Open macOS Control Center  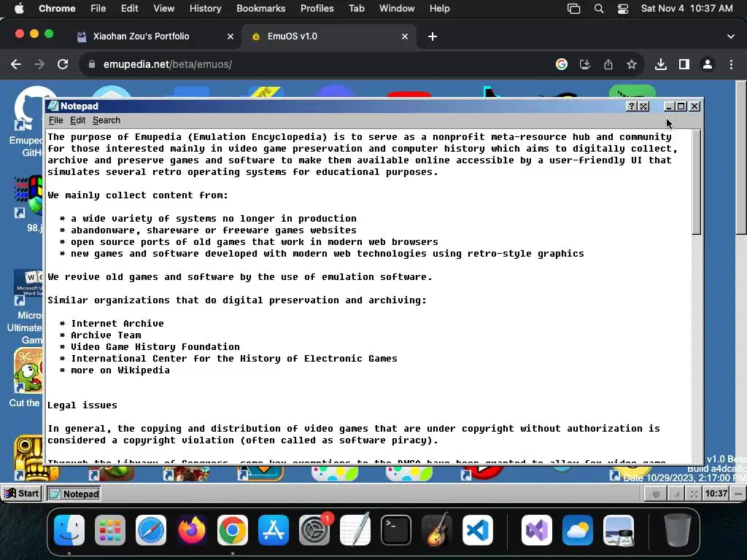pos(623,9)
